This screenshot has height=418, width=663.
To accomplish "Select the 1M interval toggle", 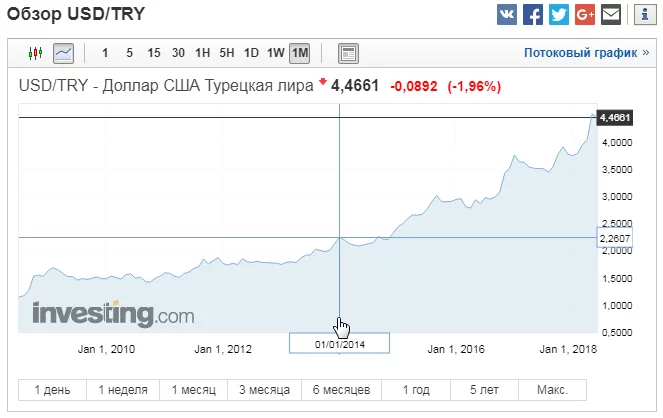I will point(300,52).
